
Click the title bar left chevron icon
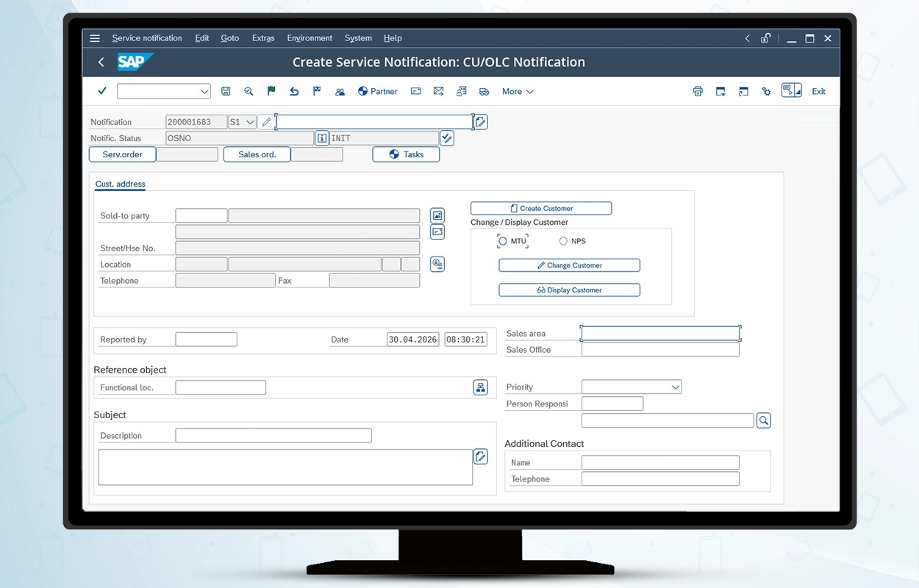click(x=748, y=38)
